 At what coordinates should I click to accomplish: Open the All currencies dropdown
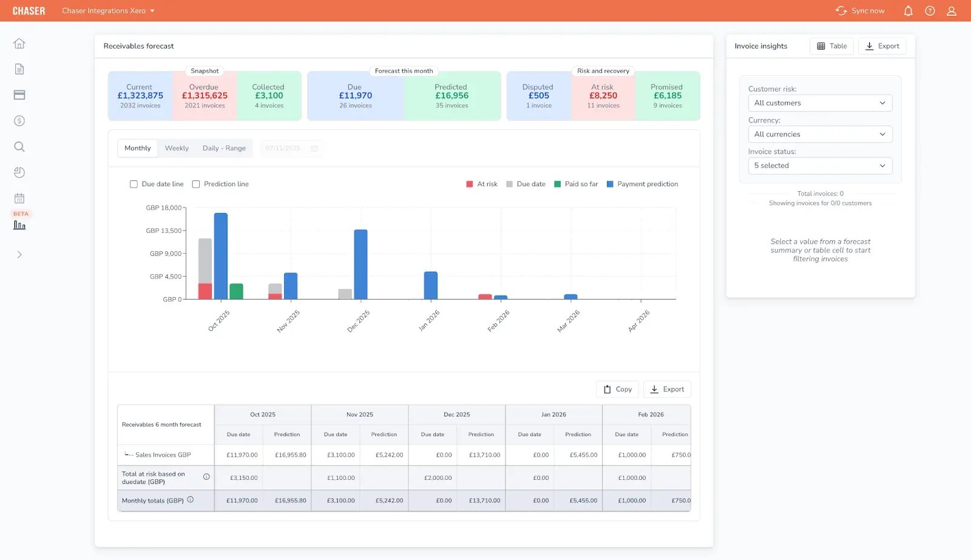click(820, 134)
